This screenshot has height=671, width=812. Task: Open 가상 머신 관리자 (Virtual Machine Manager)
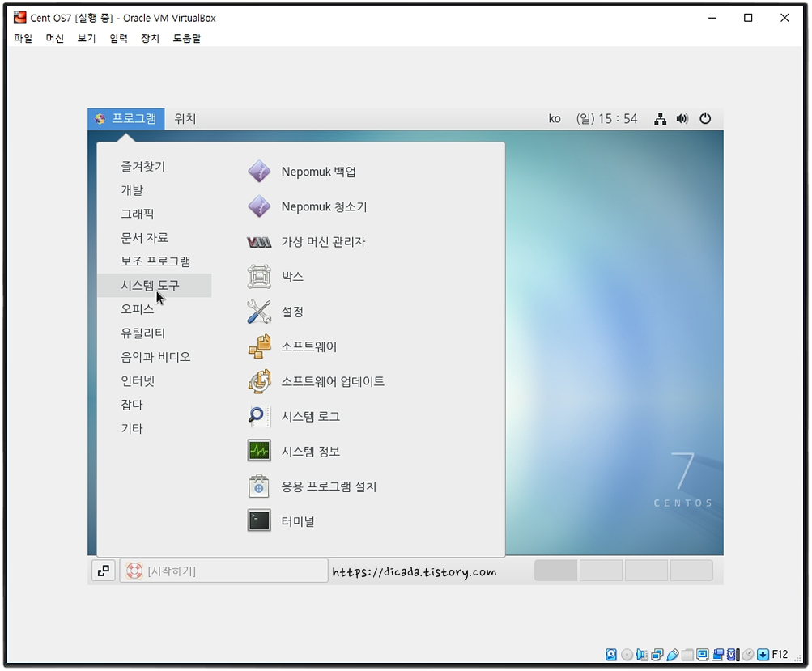coord(306,242)
